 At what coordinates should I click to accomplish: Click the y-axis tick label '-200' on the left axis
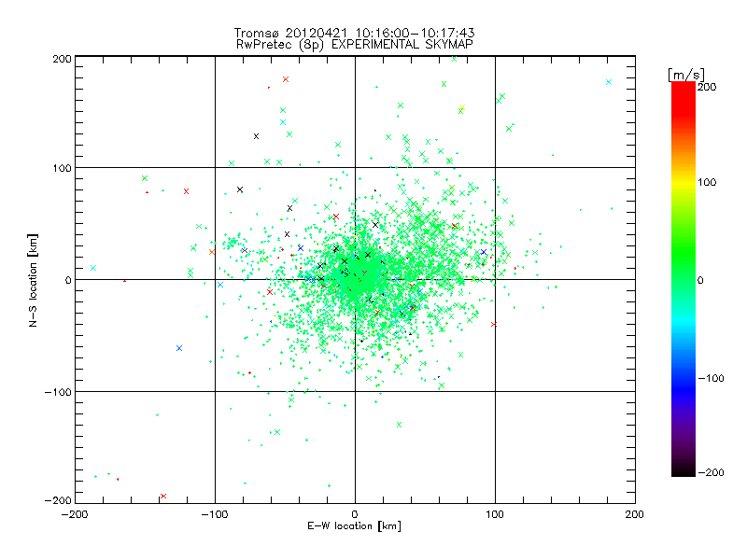tap(58, 501)
